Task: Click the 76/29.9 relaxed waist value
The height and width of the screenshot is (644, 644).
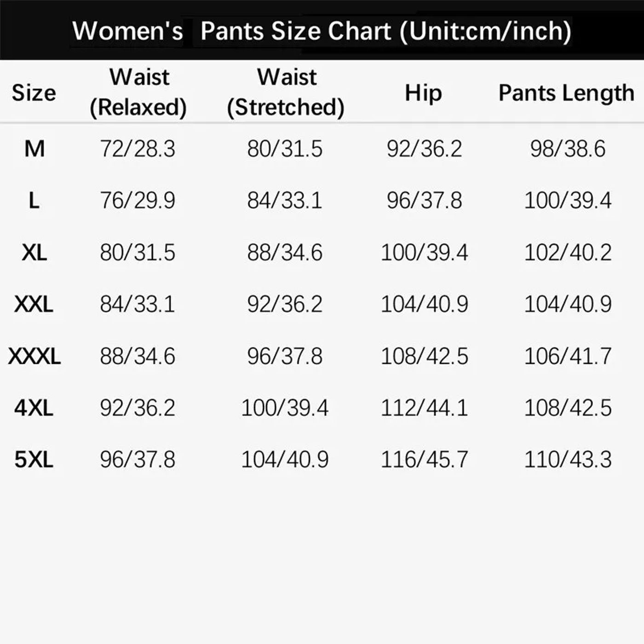Action: [x=138, y=201]
